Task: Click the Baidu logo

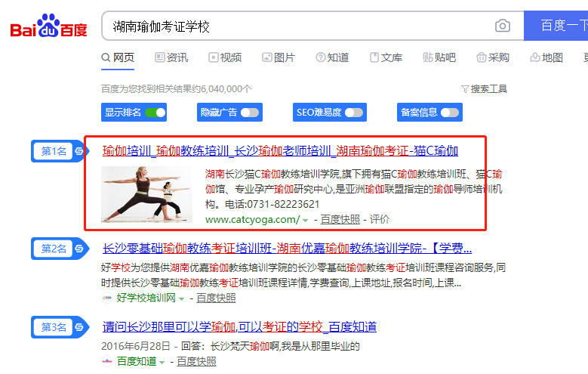Action: [48, 26]
